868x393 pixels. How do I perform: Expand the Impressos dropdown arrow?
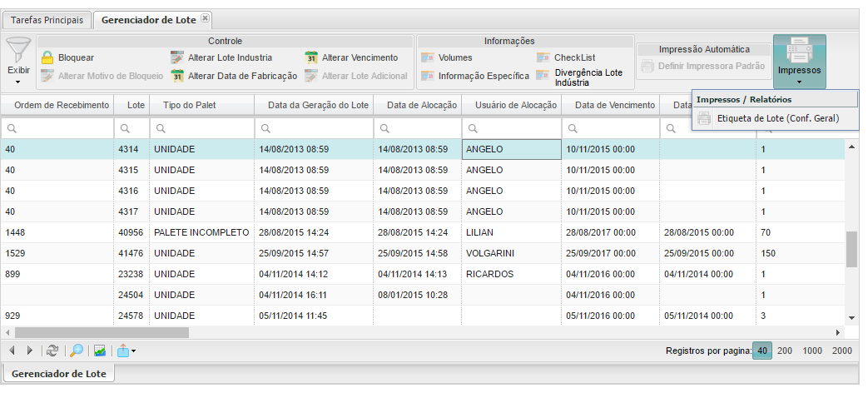point(800,82)
